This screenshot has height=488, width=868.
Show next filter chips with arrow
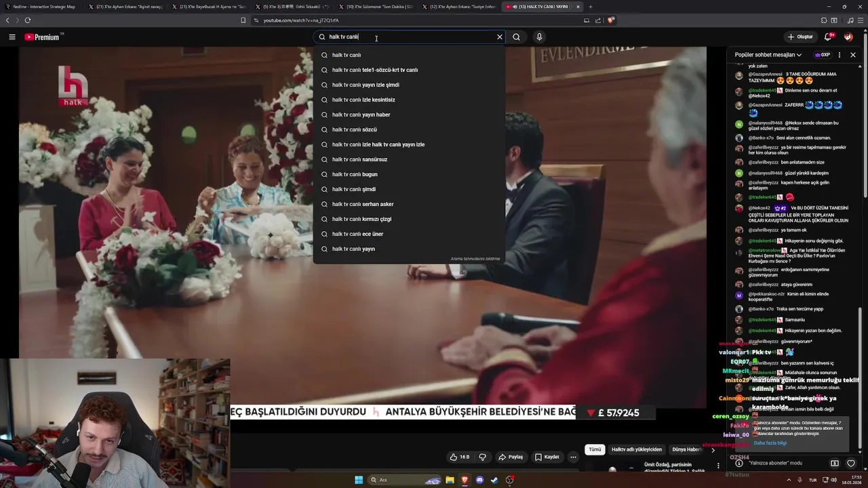click(x=712, y=450)
